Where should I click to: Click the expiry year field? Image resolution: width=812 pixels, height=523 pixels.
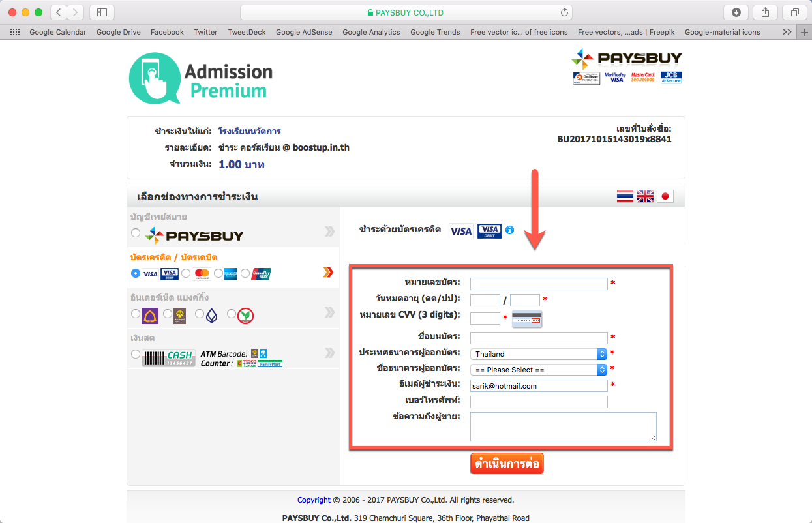pos(525,300)
